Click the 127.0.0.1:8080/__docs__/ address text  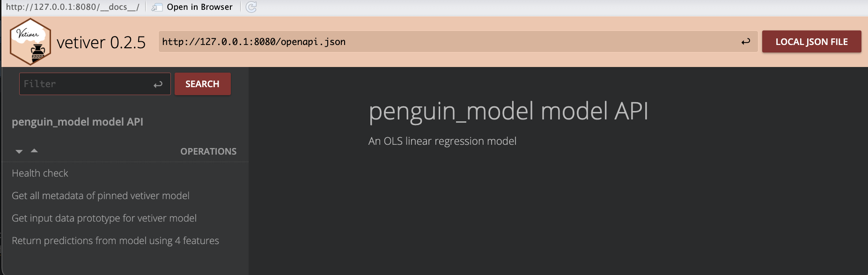point(73,7)
